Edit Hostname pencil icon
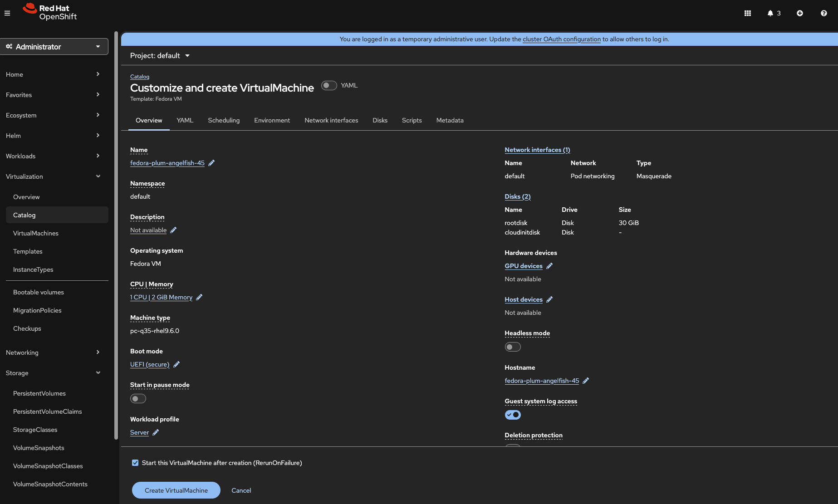The width and height of the screenshot is (838, 504). pos(586,381)
